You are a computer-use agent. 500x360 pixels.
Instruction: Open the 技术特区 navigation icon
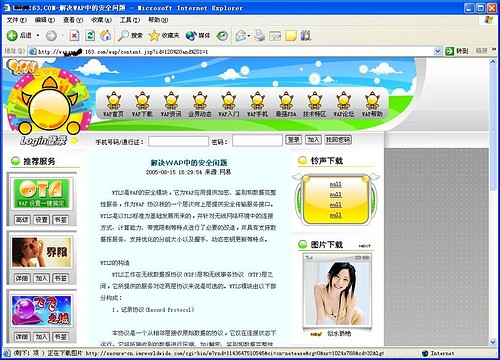click(x=315, y=104)
